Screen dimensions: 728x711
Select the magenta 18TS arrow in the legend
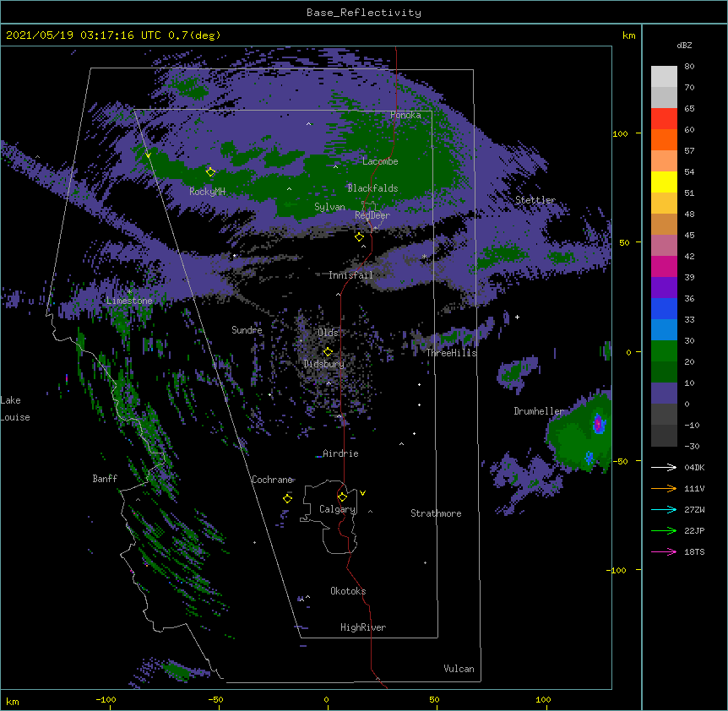pos(664,551)
